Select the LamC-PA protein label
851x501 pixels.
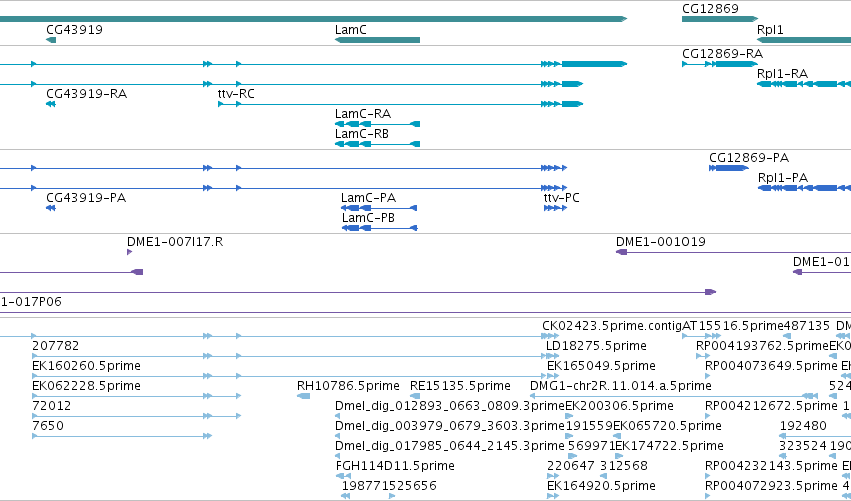click(369, 198)
